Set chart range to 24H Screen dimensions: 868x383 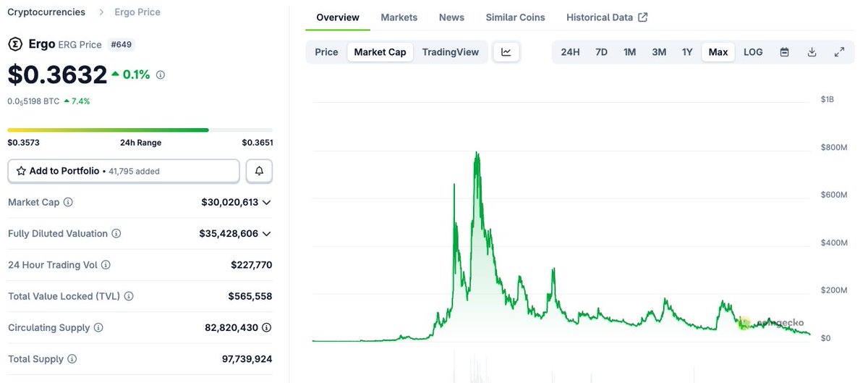point(570,52)
